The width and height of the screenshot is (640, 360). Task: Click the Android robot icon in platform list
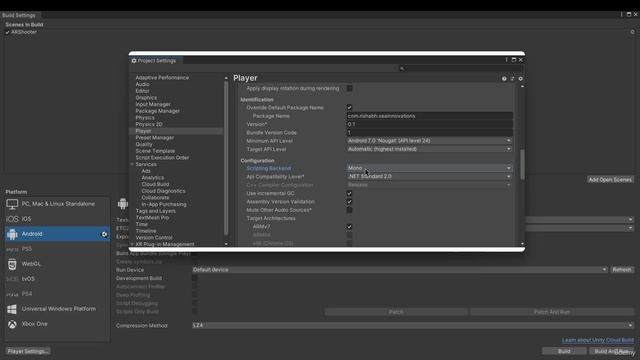tap(12, 234)
